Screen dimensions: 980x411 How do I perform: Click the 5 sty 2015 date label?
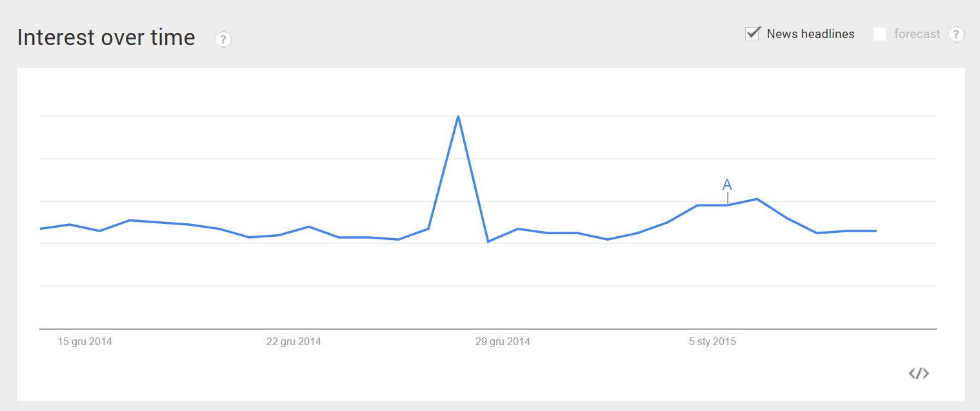point(712,342)
